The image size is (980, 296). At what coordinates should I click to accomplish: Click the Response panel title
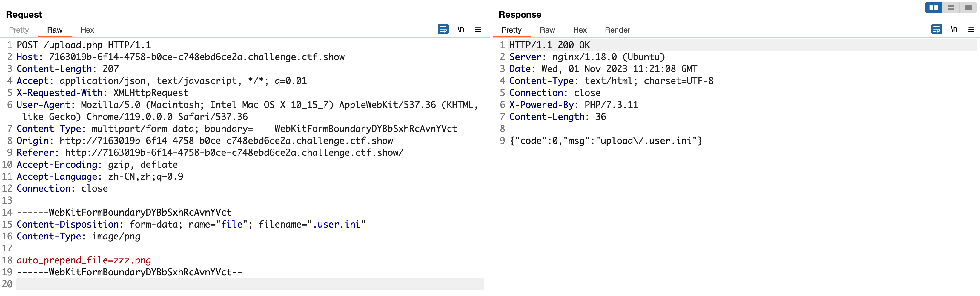pos(520,14)
